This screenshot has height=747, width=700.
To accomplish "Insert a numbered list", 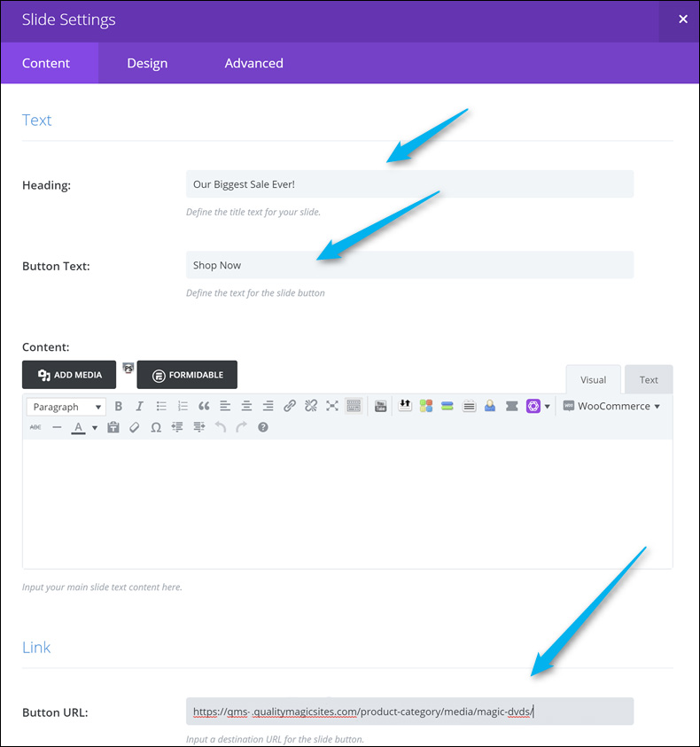I will [x=183, y=407].
